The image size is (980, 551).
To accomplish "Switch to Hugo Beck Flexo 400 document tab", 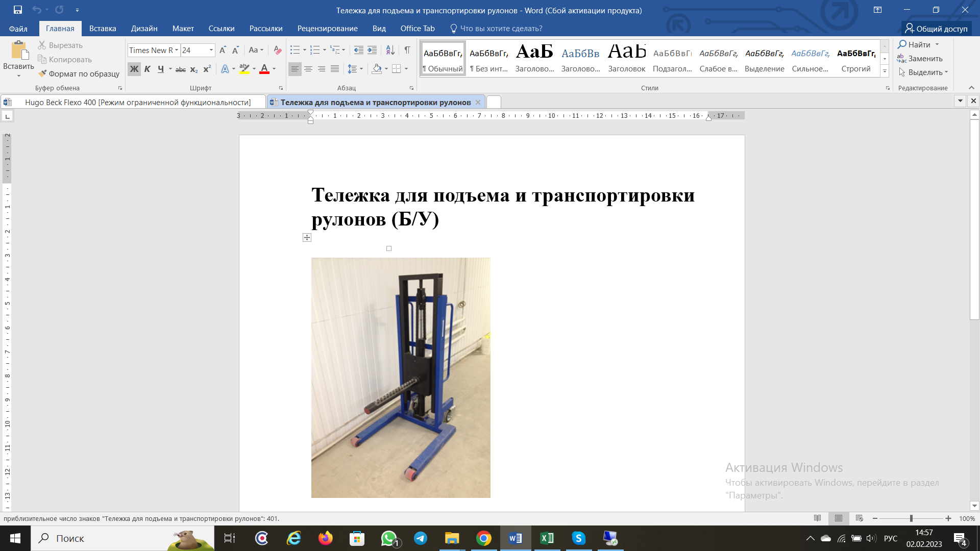I will pyautogui.click(x=137, y=102).
